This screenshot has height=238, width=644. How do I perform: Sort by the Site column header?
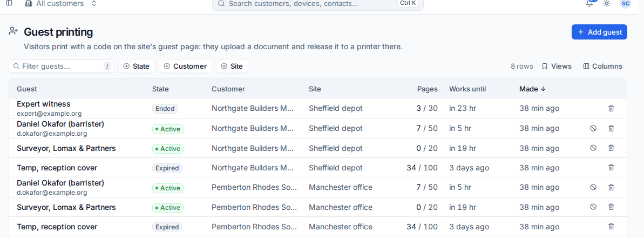(315, 89)
